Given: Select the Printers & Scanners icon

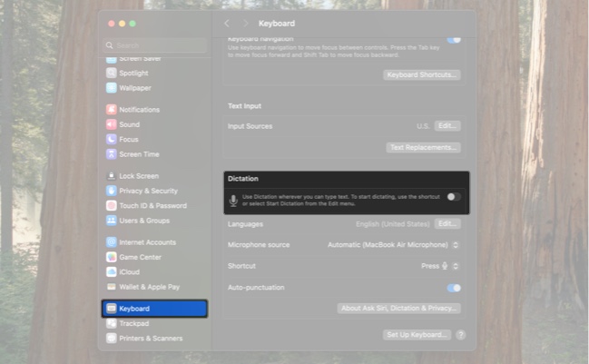Looking at the screenshot, I should pos(112,338).
